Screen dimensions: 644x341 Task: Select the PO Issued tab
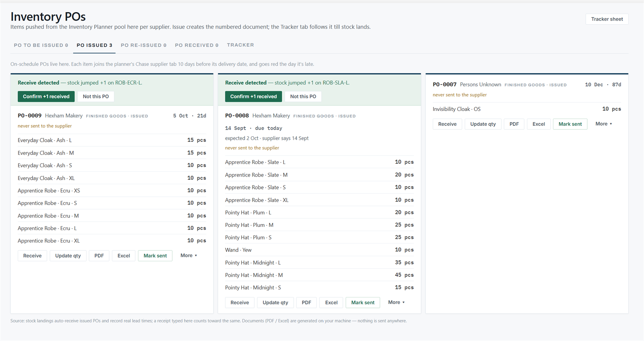(x=94, y=45)
